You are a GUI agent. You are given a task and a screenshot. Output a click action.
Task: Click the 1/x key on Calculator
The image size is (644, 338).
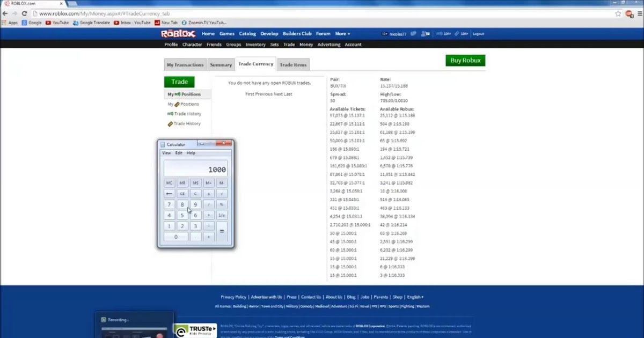pyautogui.click(x=222, y=215)
